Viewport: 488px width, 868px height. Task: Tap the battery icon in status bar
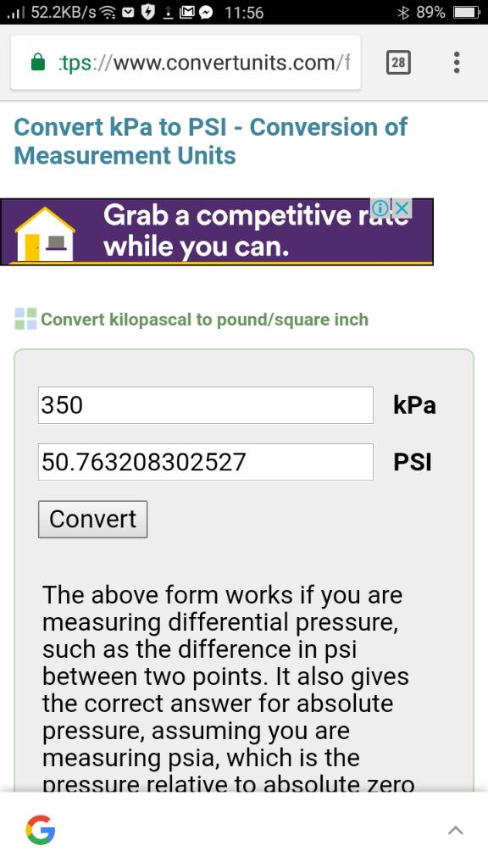pyautogui.click(x=467, y=12)
